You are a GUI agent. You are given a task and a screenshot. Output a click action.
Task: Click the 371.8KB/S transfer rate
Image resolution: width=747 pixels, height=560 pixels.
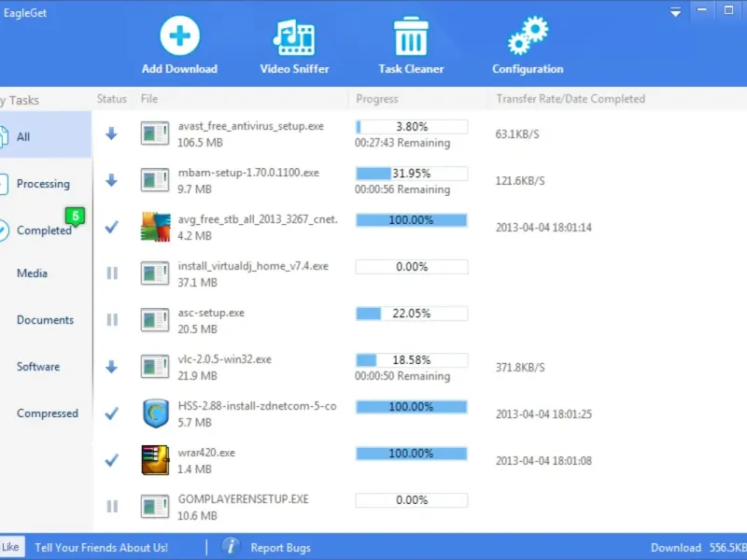[520, 367]
